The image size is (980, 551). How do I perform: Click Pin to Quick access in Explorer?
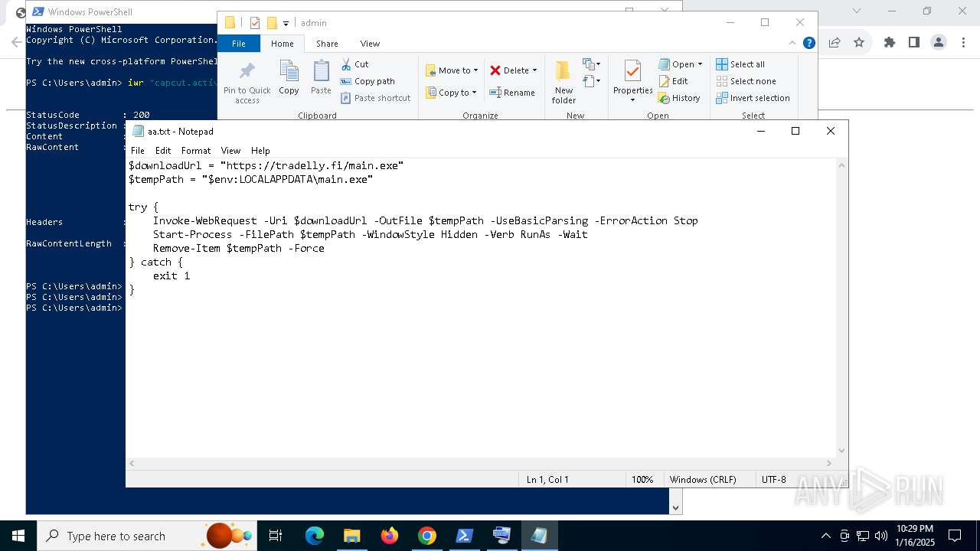click(x=247, y=83)
